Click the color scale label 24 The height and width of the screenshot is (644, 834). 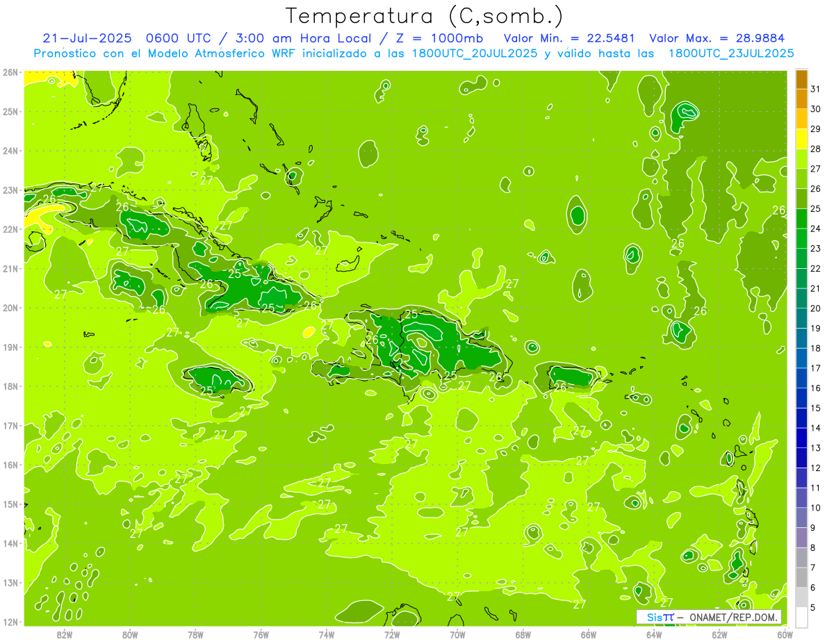(815, 229)
